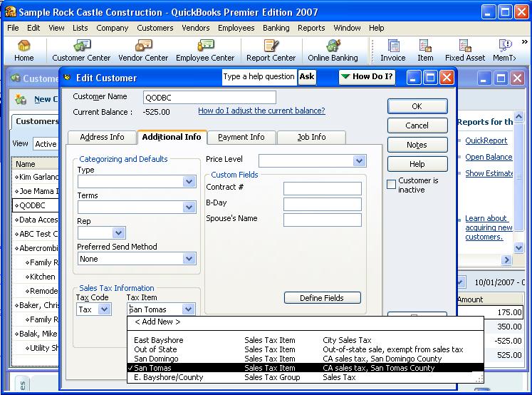
Task: Click the Invoice toolbar icon
Action: coord(392,51)
